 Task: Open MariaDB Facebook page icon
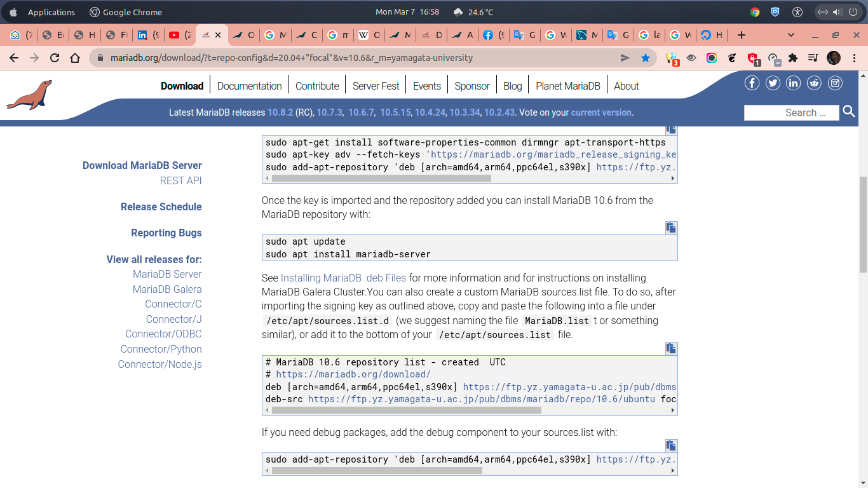752,83
